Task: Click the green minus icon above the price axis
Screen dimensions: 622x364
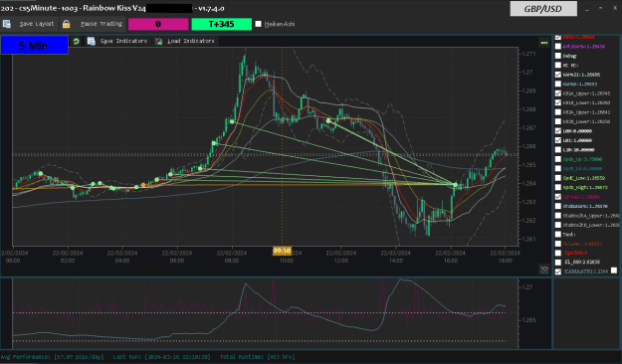Action: pos(544,42)
